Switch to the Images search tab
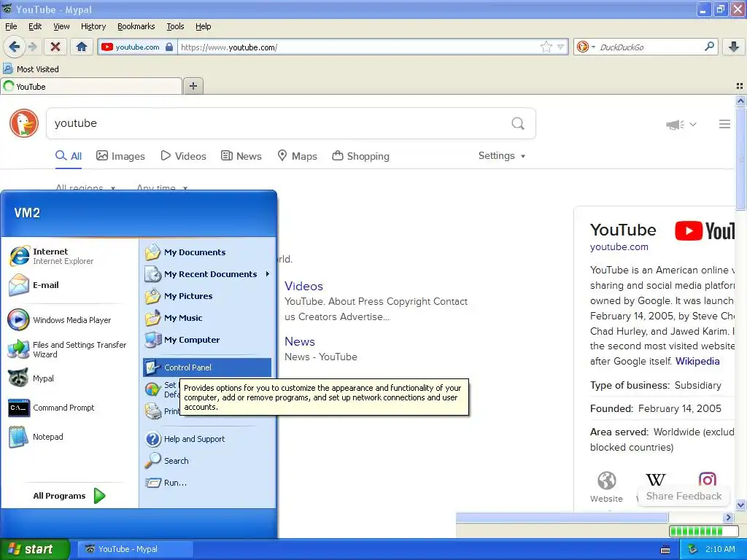The height and width of the screenshot is (560, 747). [x=120, y=156]
